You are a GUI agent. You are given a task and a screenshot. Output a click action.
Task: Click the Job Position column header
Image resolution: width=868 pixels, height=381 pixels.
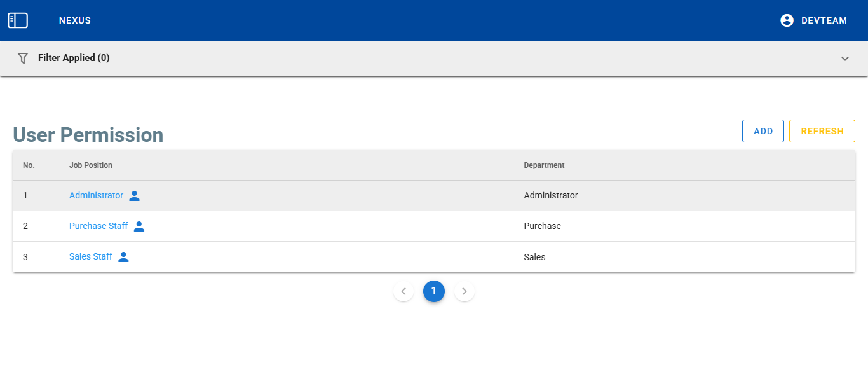point(91,165)
